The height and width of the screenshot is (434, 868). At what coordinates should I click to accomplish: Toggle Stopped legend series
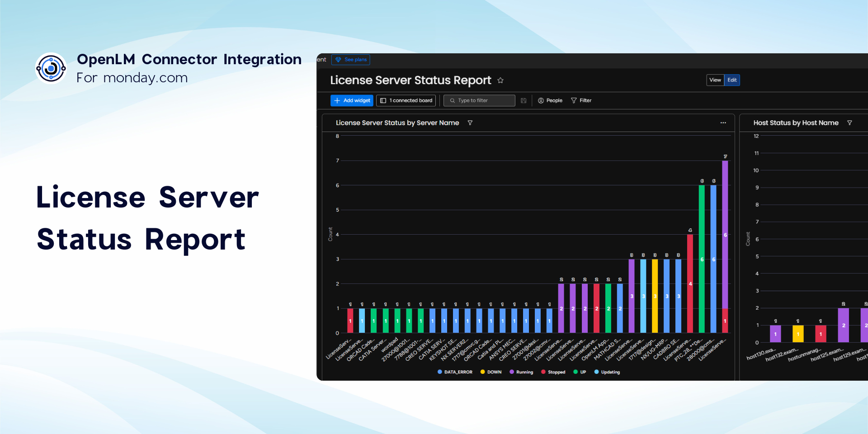(x=553, y=372)
